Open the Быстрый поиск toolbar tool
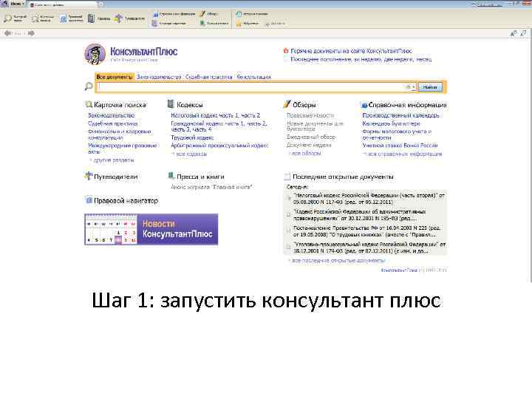Viewport: 532px width, 399px height. coord(15,18)
